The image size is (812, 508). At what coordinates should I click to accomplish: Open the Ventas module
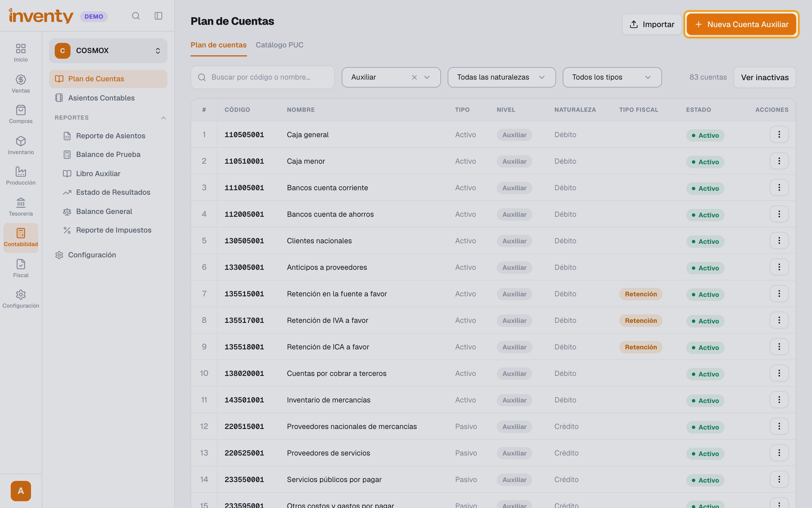pos(21,84)
